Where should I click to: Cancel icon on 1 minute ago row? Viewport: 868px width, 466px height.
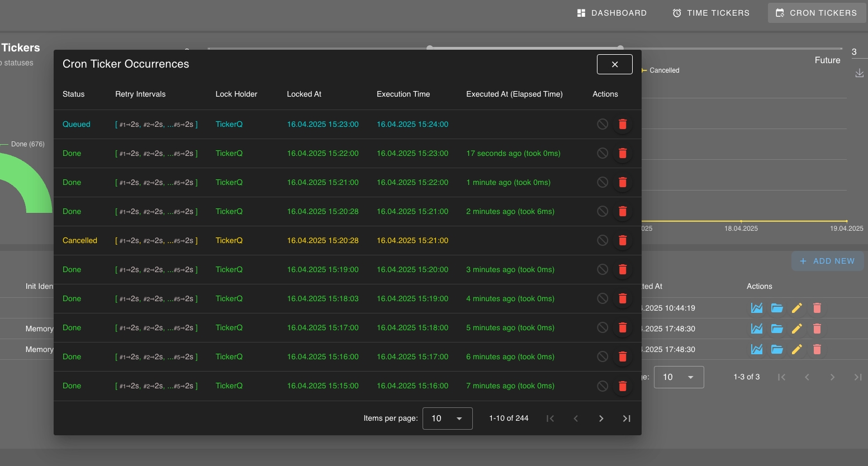click(603, 182)
